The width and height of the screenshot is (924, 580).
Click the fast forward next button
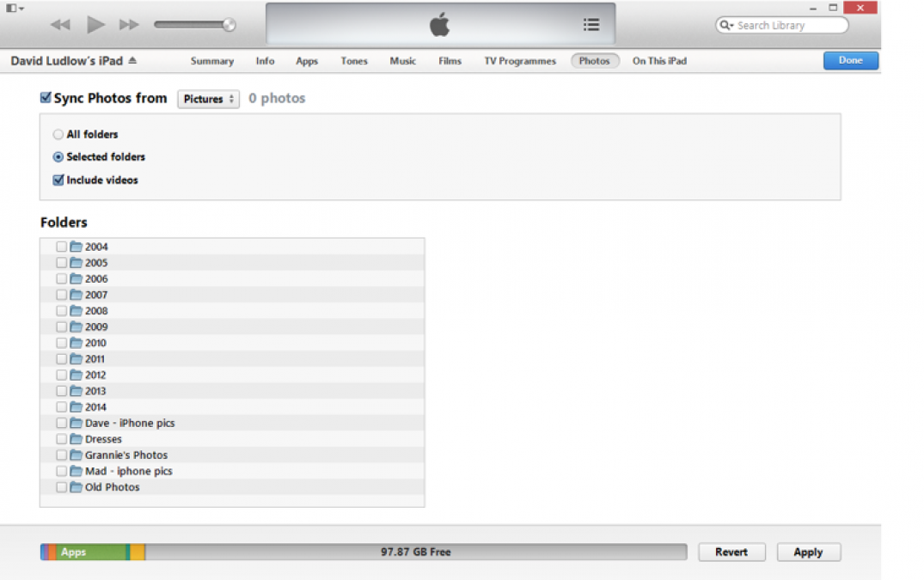129,25
